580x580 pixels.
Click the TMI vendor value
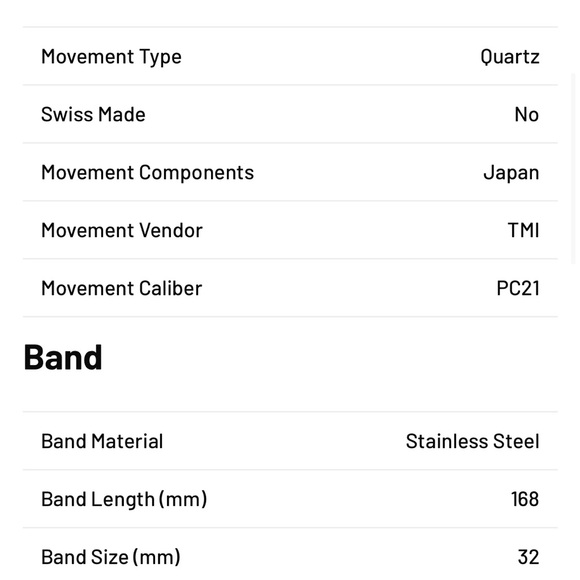[523, 230]
